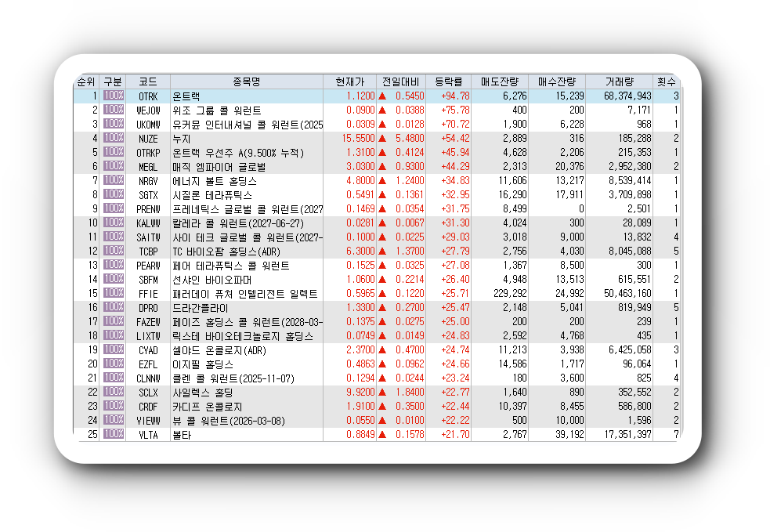Click volume value 50,463,160
The width and height of the screenshot is (770, 532).
pos(627,294)
